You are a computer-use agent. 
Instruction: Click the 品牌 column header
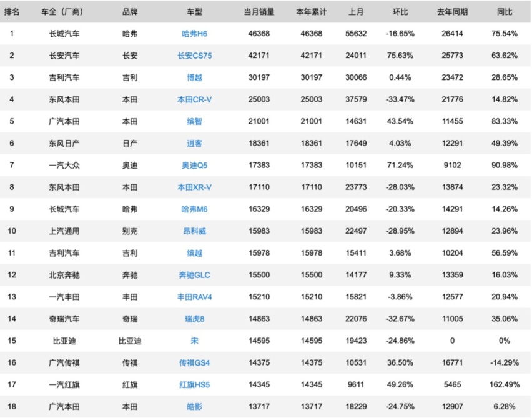click(x=130, y=12)
